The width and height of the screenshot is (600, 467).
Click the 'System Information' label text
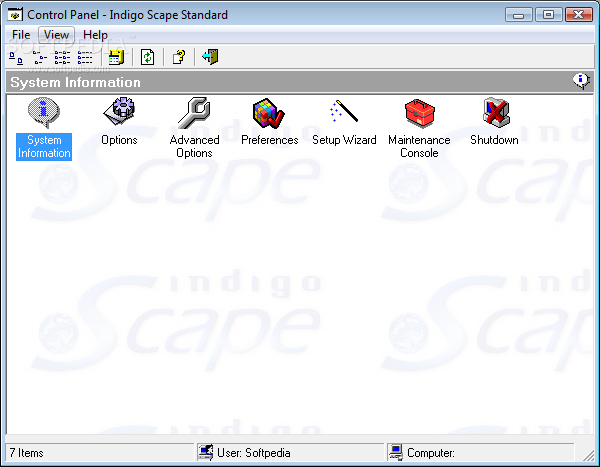click(44, 147)
